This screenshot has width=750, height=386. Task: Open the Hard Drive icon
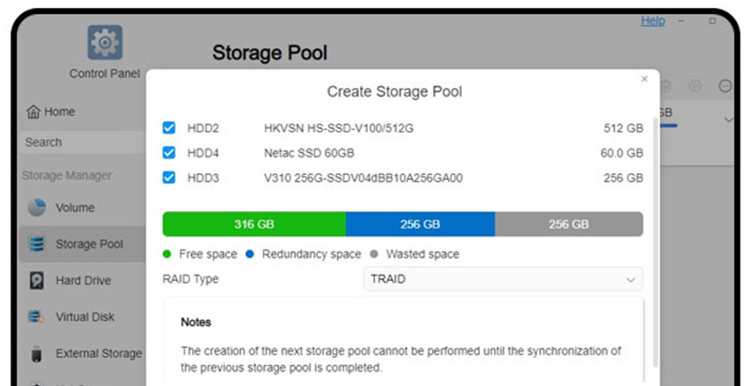(x=37, y=280)
